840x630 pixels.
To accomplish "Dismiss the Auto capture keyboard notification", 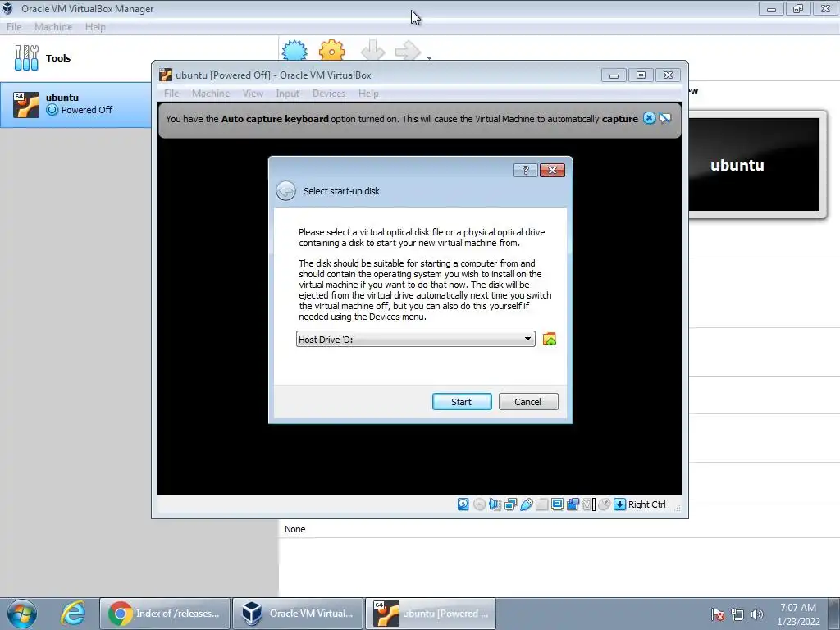I will coord(649,118).
